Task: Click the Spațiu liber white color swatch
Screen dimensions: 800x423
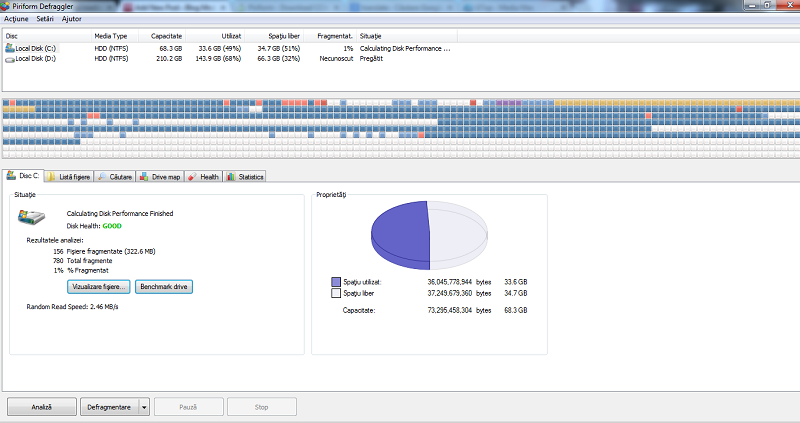Action: tap(336, 293)
